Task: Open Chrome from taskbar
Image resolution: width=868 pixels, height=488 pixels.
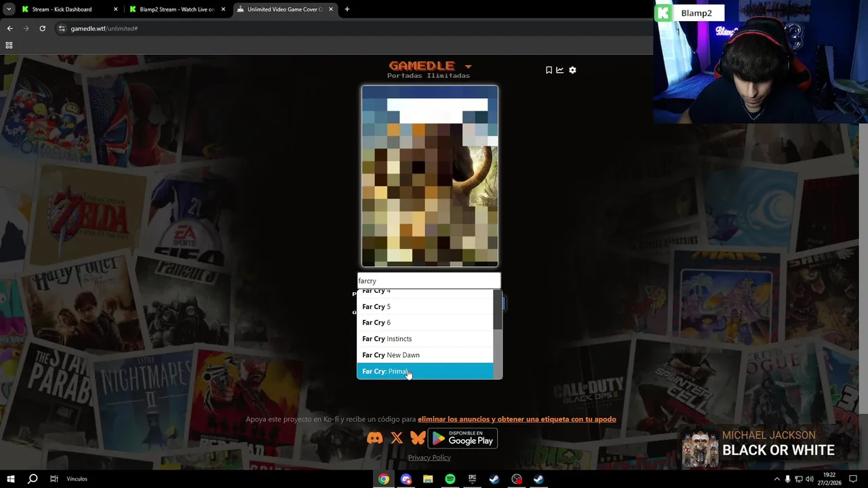Action: coord(384,479)
